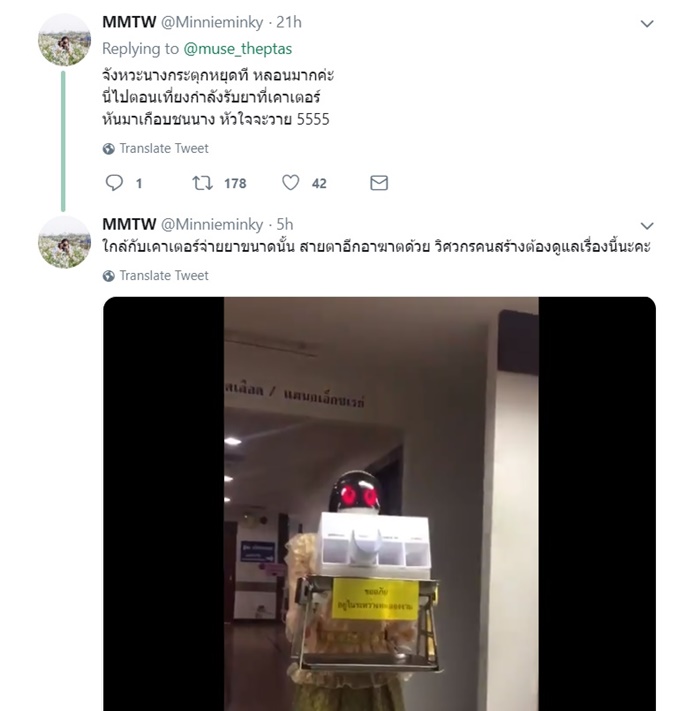Like the first tweet with heart icon
This screenshot has width=700, height=711.
291,183
